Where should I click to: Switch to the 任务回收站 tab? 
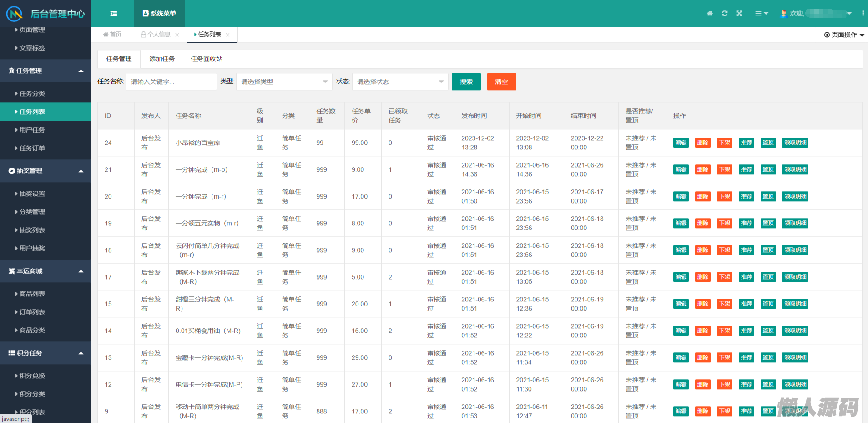click(x=207, y=59)
